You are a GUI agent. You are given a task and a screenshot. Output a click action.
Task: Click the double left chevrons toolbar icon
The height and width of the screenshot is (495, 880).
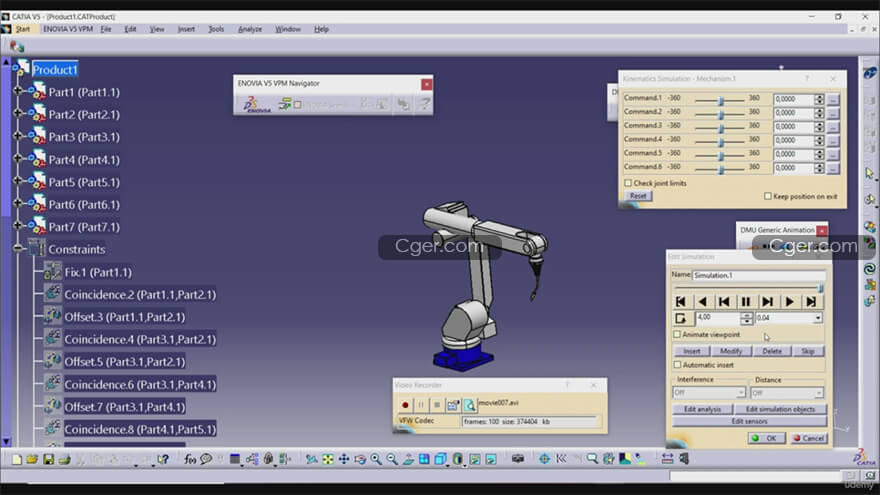561,459
